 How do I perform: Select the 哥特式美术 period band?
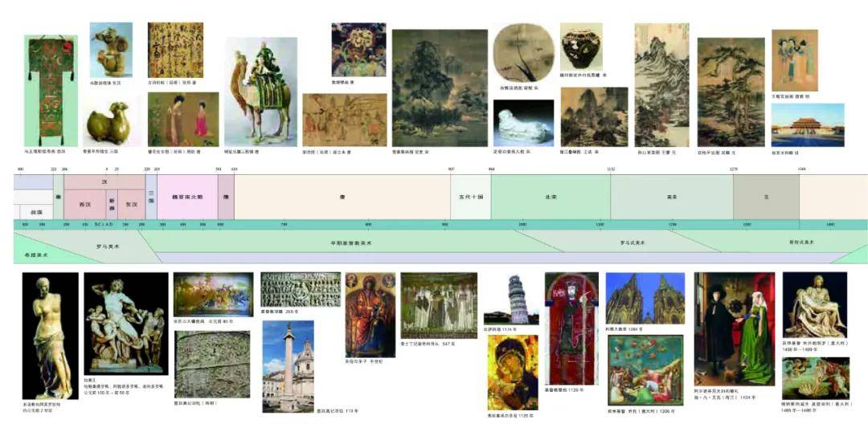(801, 242)
